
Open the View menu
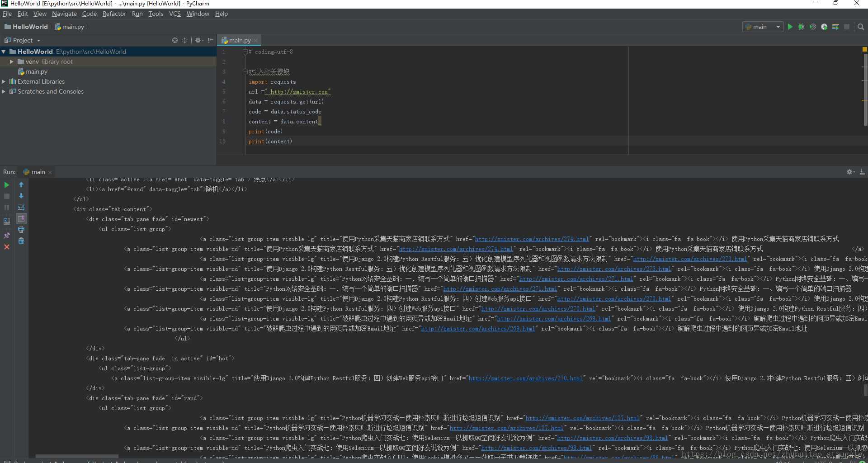click(x=40, y=14)
